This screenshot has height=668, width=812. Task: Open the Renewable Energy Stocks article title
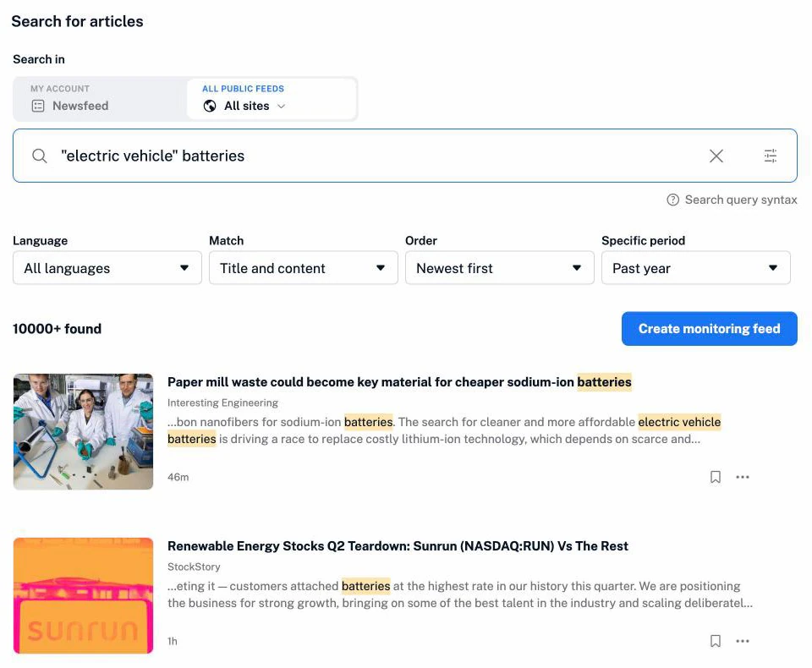tap(398, 546)
